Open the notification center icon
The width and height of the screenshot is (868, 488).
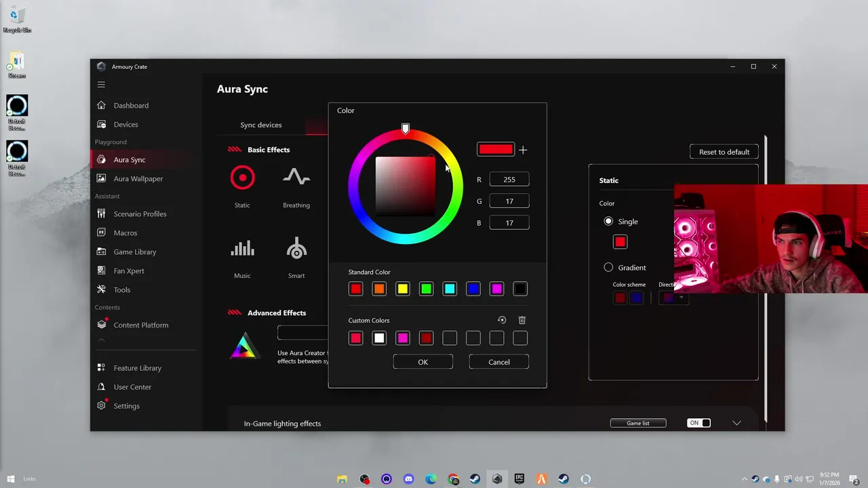854,479
